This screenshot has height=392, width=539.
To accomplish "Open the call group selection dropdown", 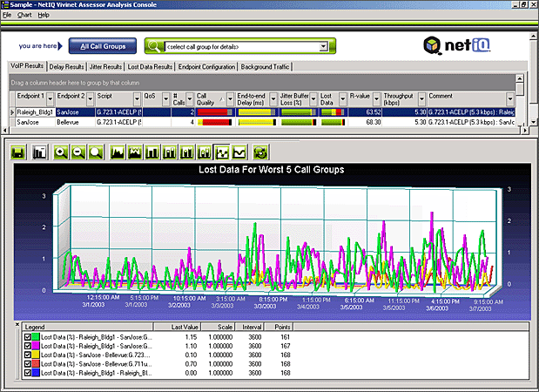I will click(323, 46).
